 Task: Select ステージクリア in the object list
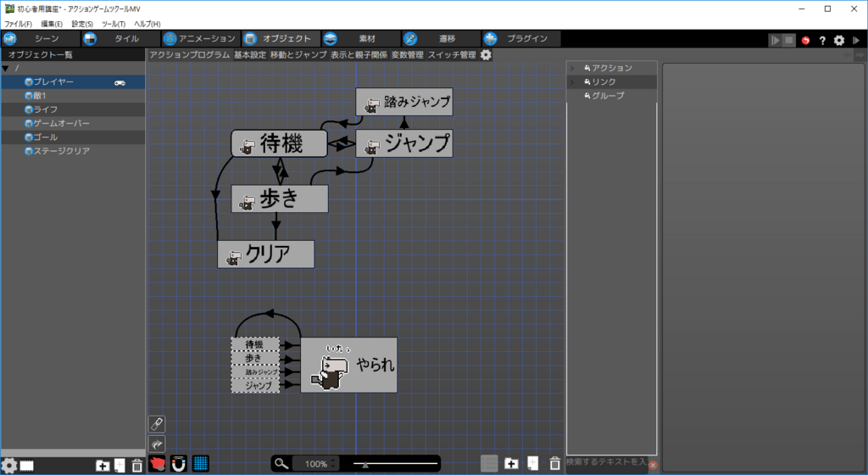[73, 151]
